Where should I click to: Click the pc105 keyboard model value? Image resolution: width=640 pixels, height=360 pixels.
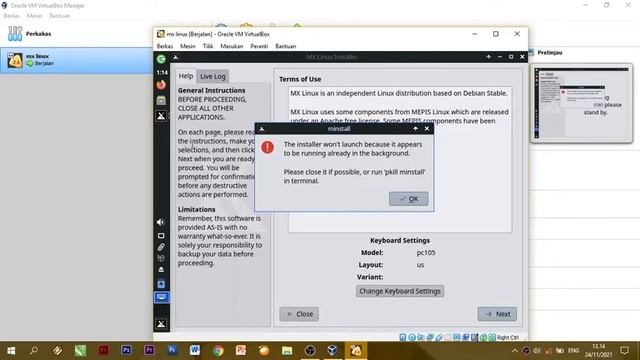426,253
